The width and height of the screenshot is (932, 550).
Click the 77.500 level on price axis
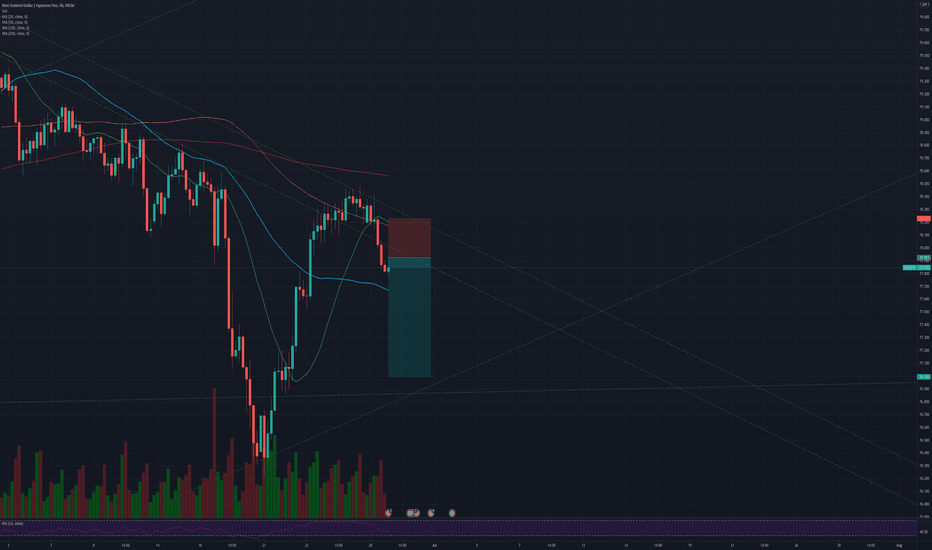coord(924,312)
